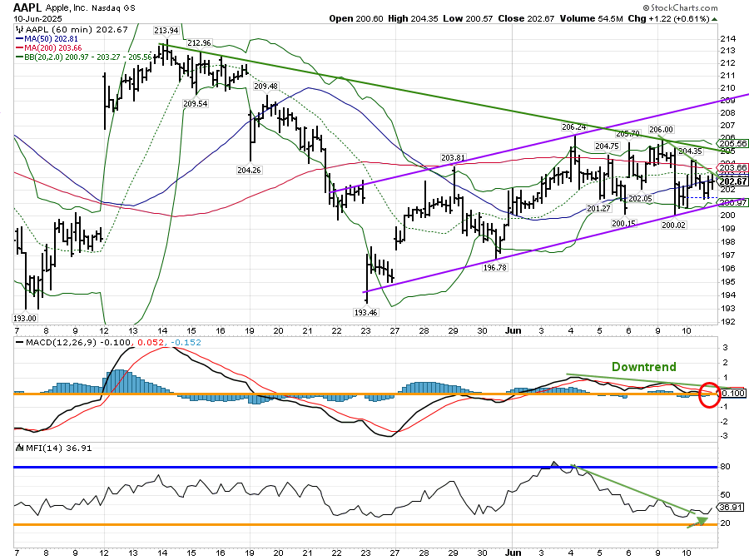Click the Close 202.67 header value
Screen dimensions: 749x560
click(526, 18)
